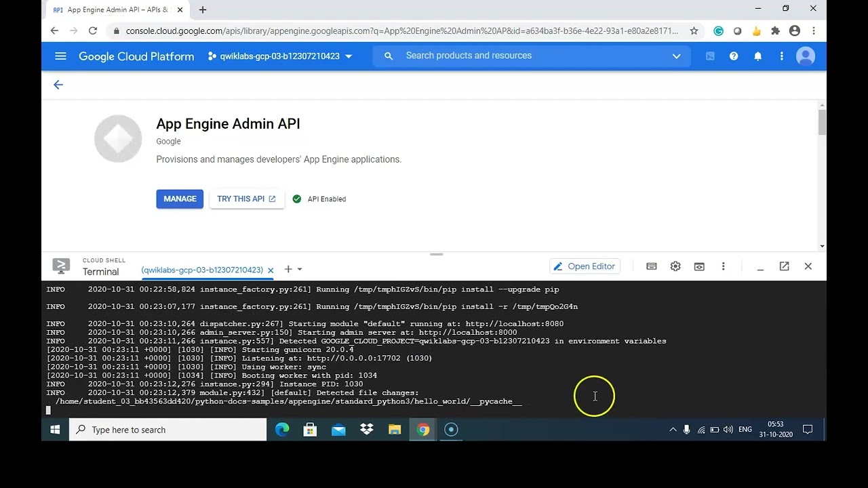Open the new Cloud Shell tab dropdown arrow
This screenshot has height=488, width=868.
click(x=300, y=270)
